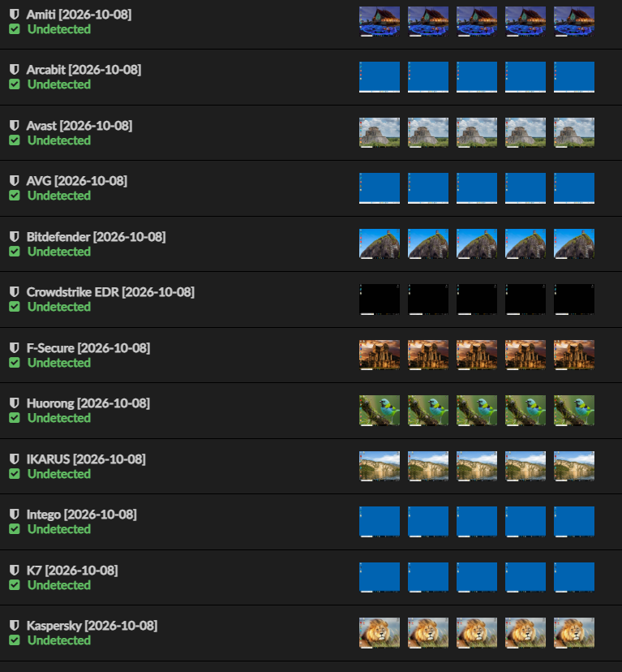Viewport: 622px width, 672px height.
Task: Click green check icon under Amiti
Action: coord(14,29)
